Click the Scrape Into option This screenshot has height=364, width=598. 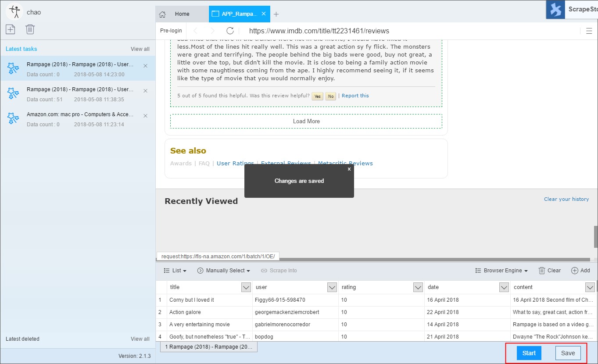(279, 271)
